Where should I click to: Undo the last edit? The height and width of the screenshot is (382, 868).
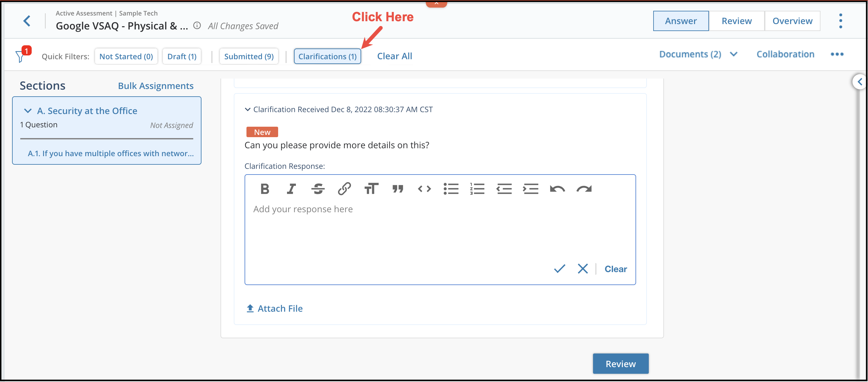tap(557, 189)
